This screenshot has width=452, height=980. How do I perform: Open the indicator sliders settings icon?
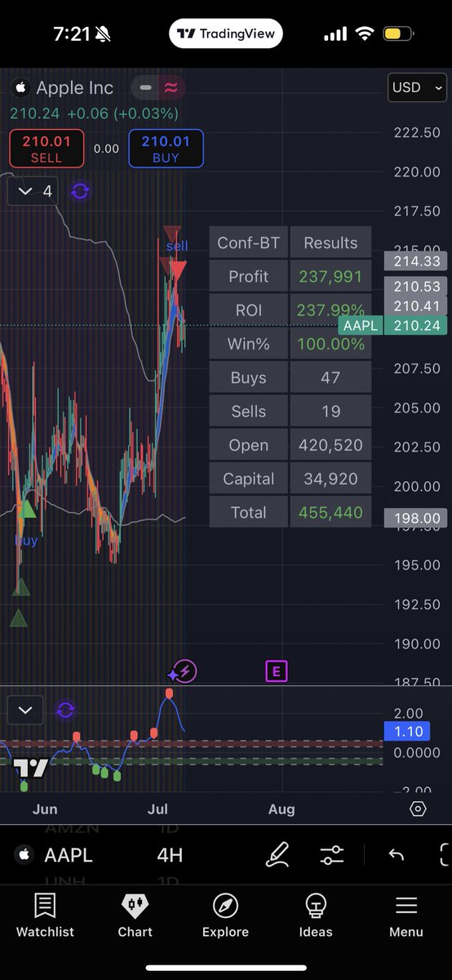point(332,855)
